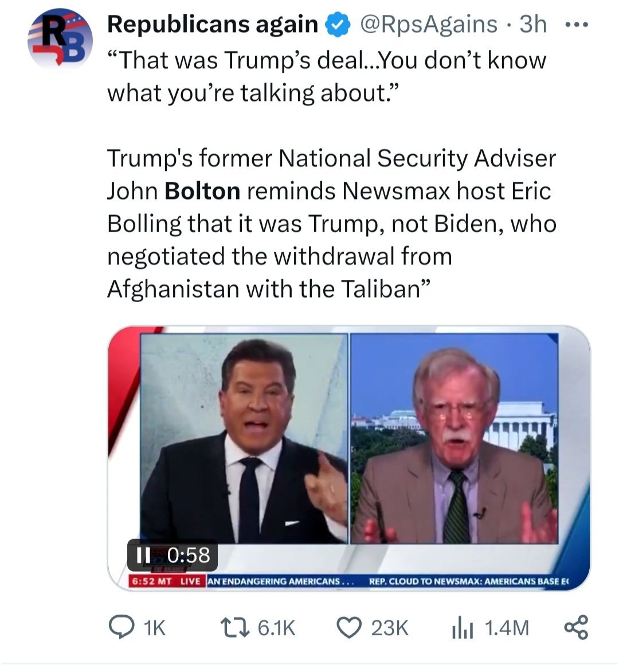619x672 pixels.
Task: Open the three-dot more options menu
Action: coord(576,25)
